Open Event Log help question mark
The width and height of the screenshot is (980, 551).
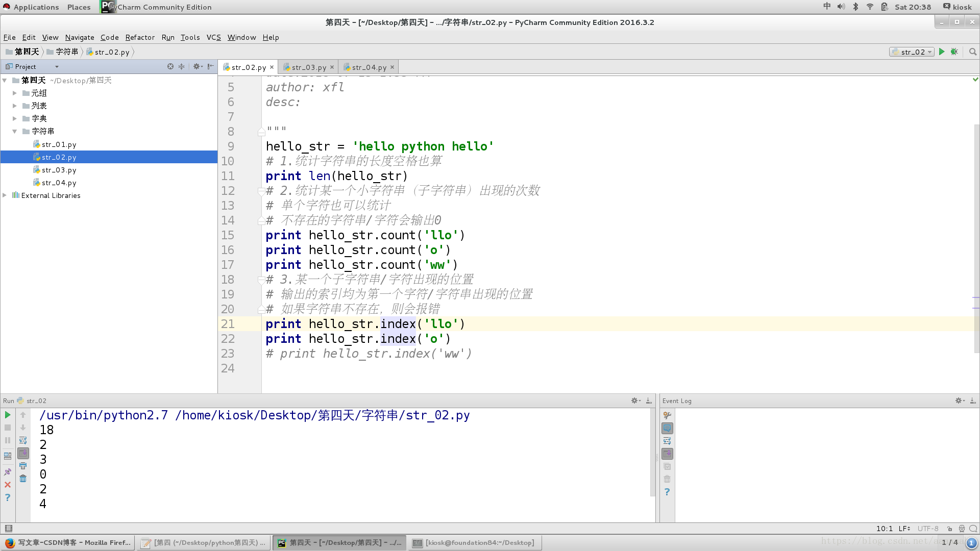tap(667, 492)
